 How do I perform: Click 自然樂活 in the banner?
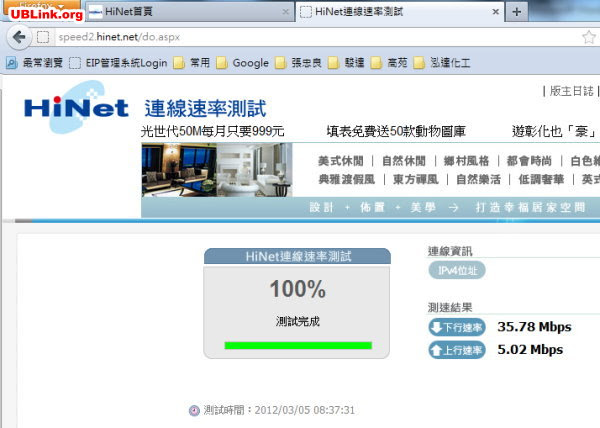pyautogui.click(x=478, y=179)
